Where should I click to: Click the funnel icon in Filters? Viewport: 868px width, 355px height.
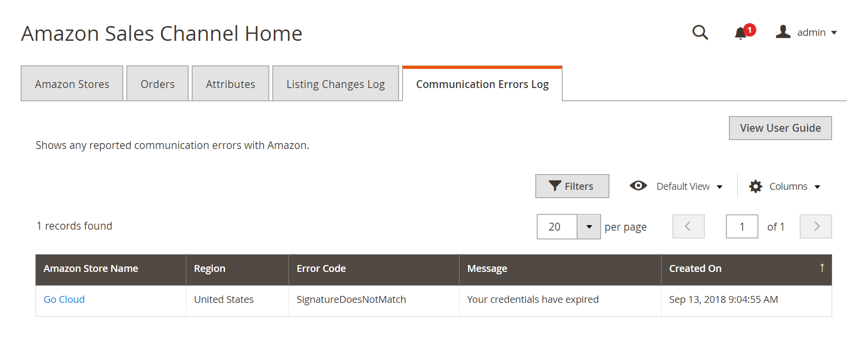coord(555,186)
